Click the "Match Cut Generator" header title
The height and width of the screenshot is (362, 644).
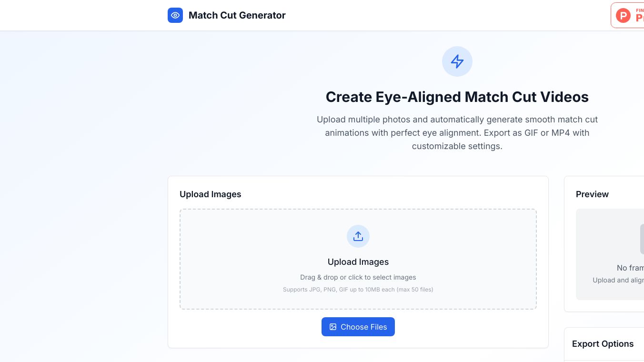[x=237, y=15]
